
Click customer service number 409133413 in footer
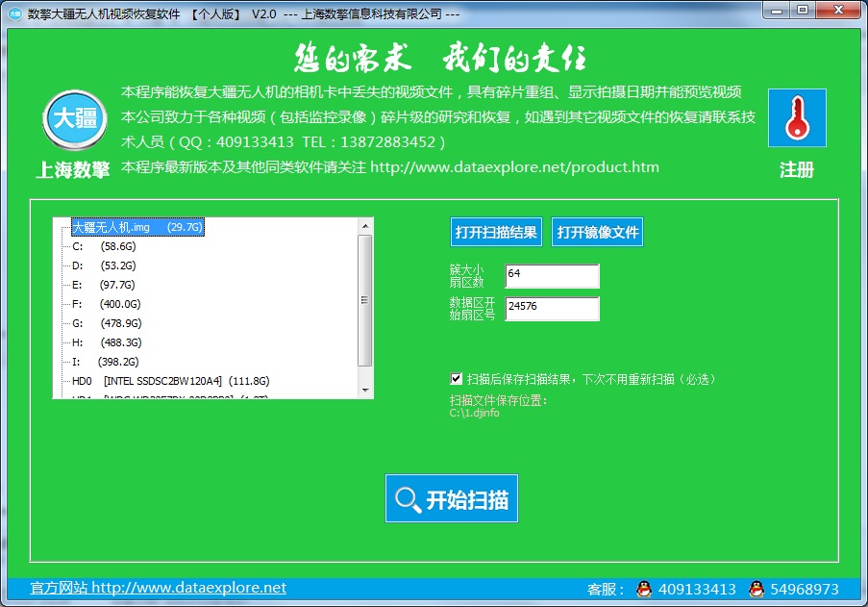[x=697, y=590]
